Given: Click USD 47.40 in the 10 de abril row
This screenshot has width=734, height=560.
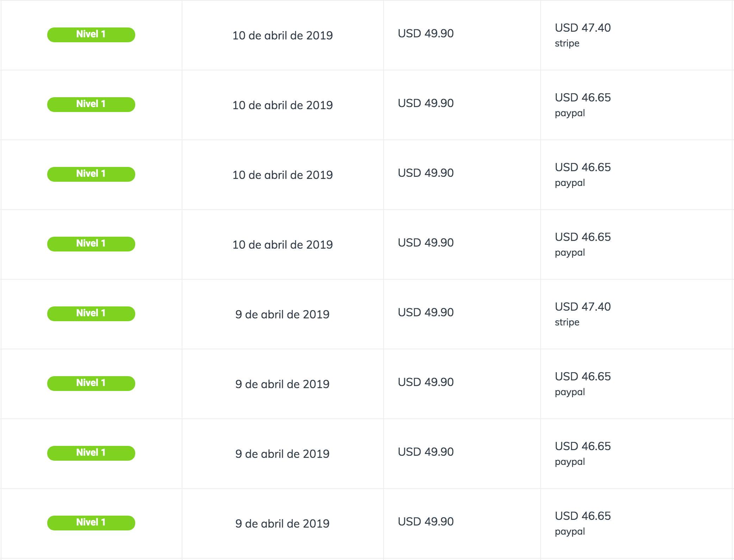Looking at the screenshot, I should coord(583,28).
